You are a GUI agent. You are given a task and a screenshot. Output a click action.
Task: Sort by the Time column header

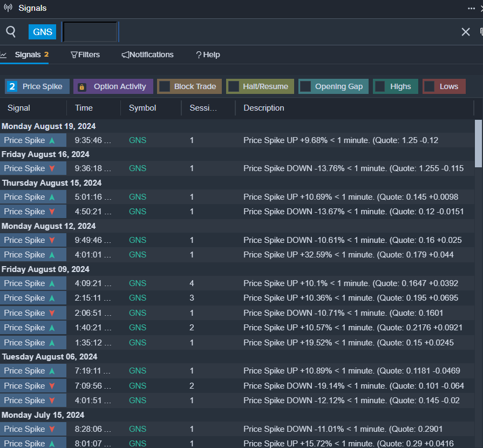point(84,108)
